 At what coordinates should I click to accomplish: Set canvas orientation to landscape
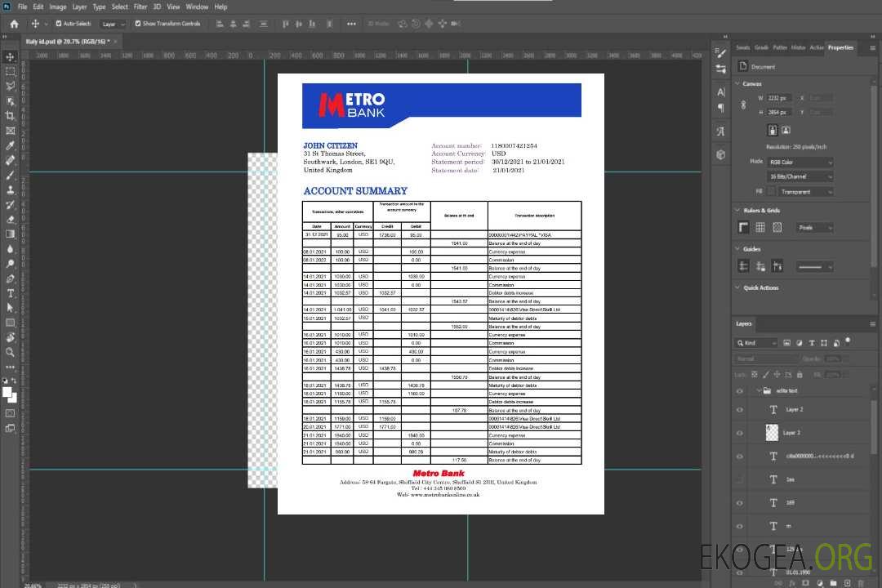coord(786,130)
